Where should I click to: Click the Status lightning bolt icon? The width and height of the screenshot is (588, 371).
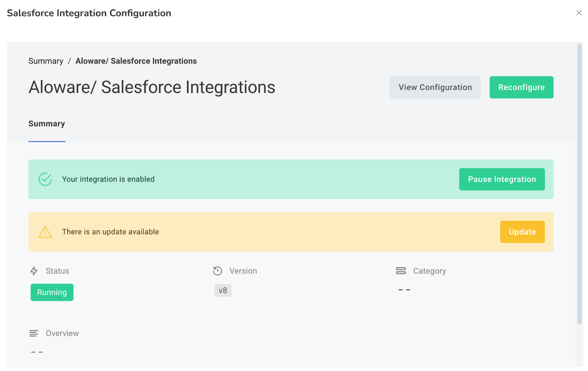[34, 271]
